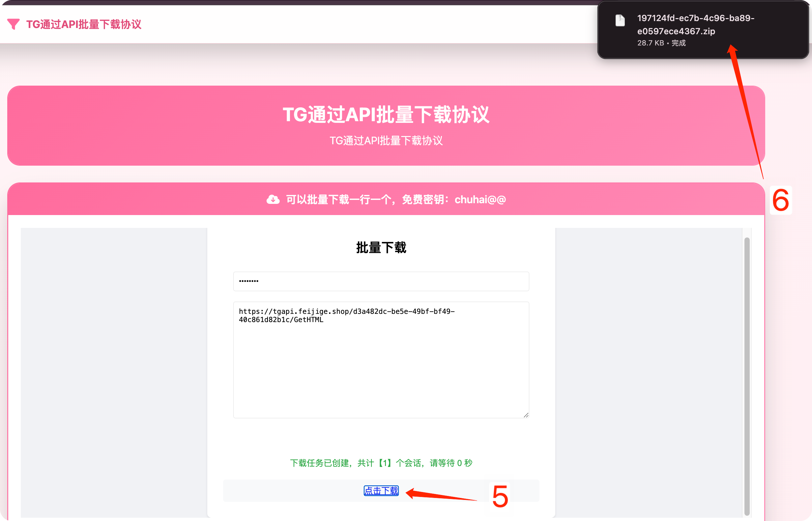
Task: Grab the textarea resize handle corner
Action: [x=526, y=415]
